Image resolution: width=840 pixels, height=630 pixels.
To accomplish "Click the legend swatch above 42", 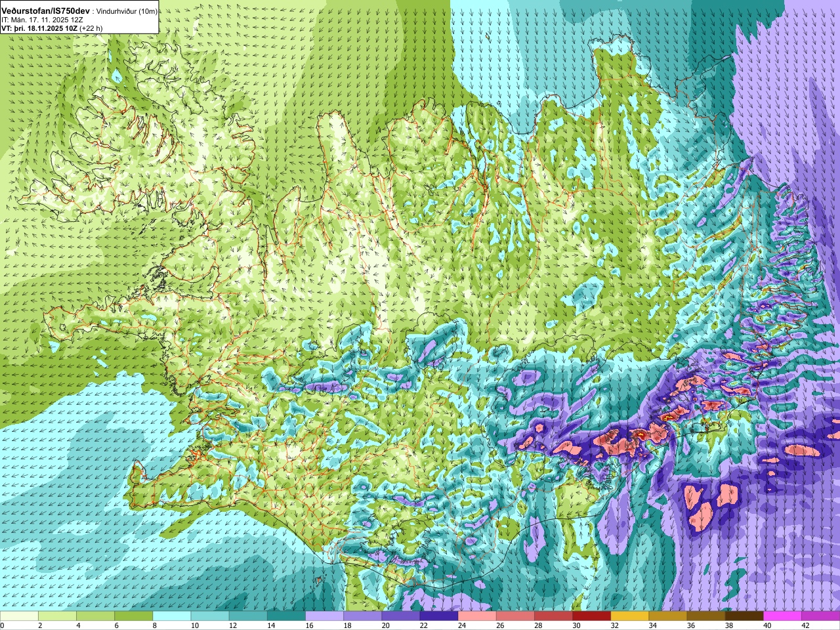I will click(x=820, y=616).
